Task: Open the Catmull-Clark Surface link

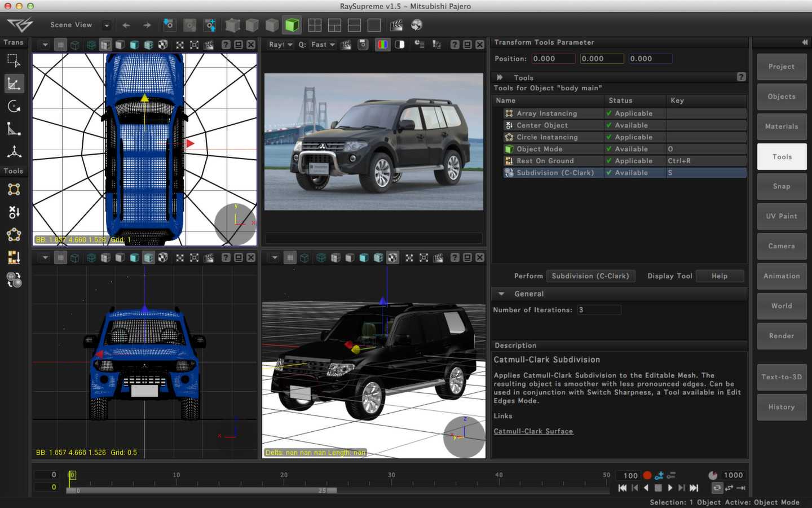Action: pos(533,431)
